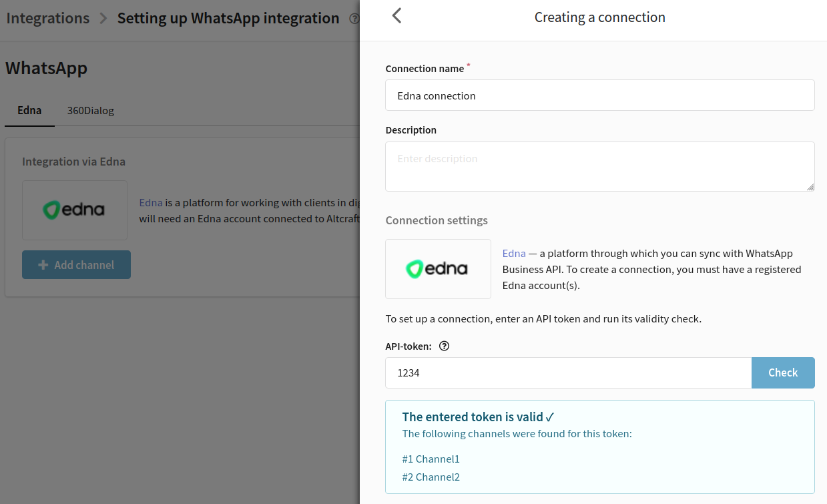The width and height of the screenshot is (827, 504).
Task: Click the 'Connection name' label
Action: tap(425, 69)
